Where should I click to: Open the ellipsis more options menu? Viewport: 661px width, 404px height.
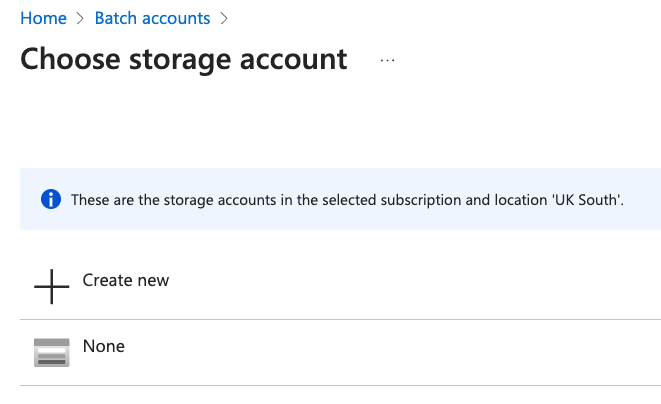pyautogui.click(x=388, y=60)
